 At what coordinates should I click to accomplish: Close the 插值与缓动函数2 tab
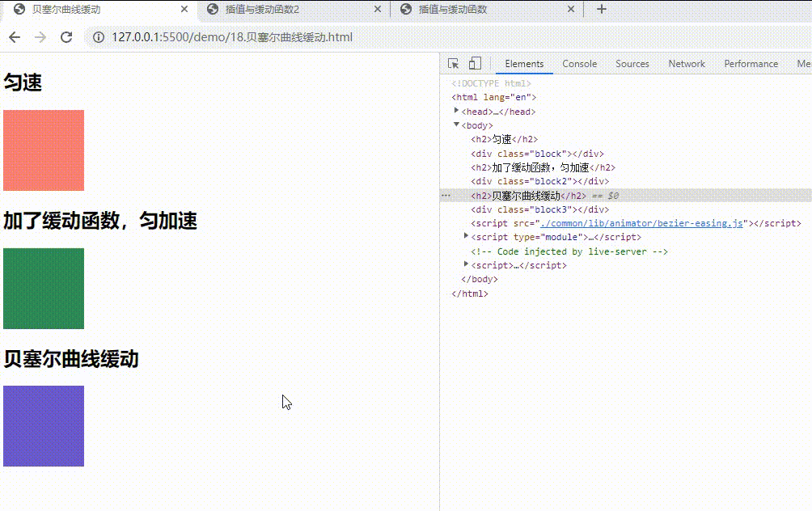click(x=378, y=9)
